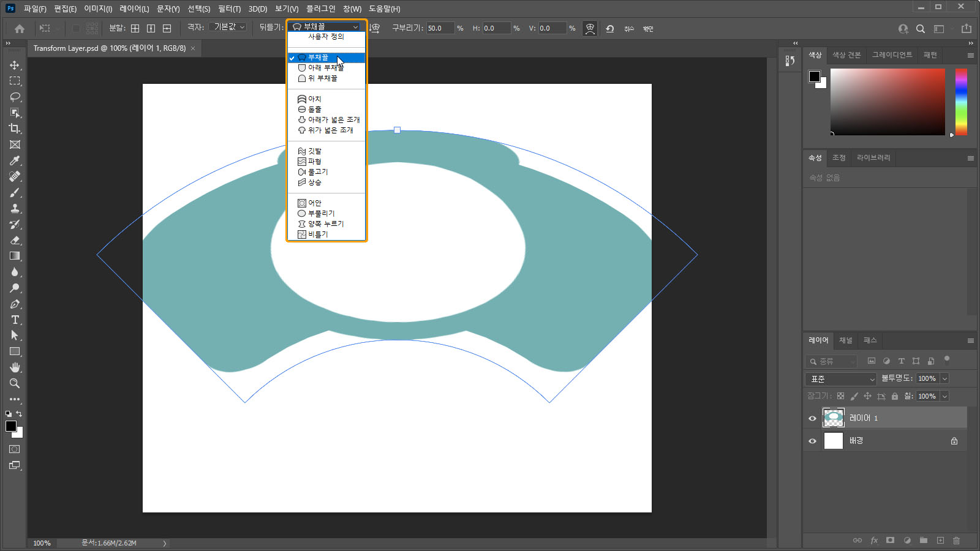
Task: Select the Dodge tool
Action: 15,288
